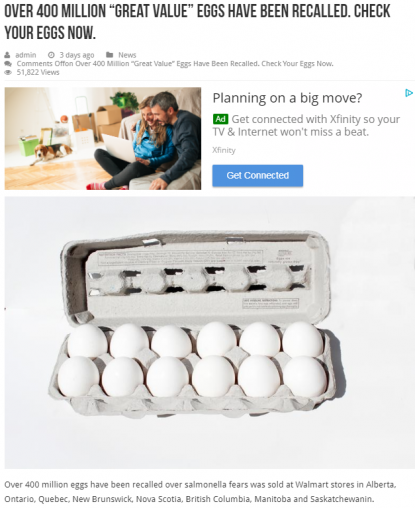Click the folder icon beside News
Image resolution: width=415 pixels, height=508 pixels.
[109, 55]
